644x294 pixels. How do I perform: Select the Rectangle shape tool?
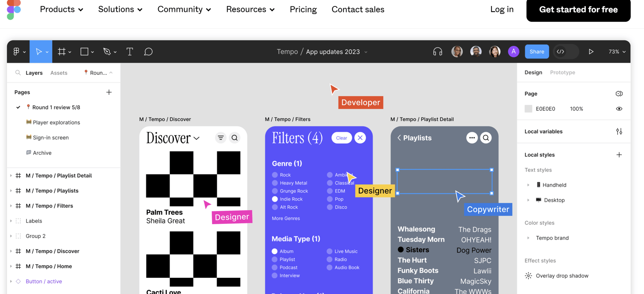(x=85, y=51)
